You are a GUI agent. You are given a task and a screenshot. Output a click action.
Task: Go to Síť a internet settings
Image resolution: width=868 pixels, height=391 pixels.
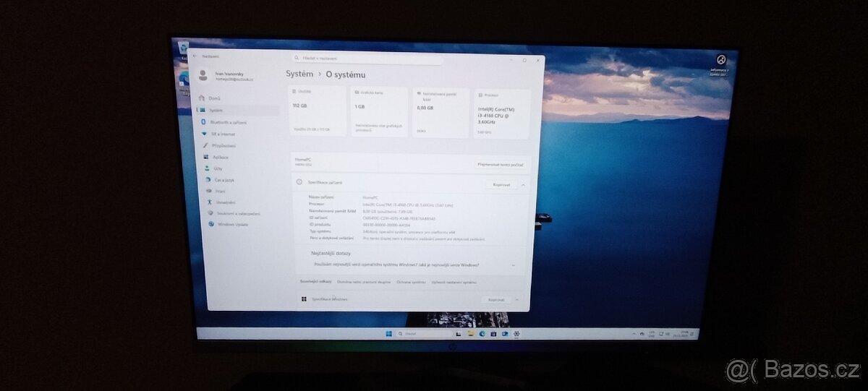coord(222,134)
